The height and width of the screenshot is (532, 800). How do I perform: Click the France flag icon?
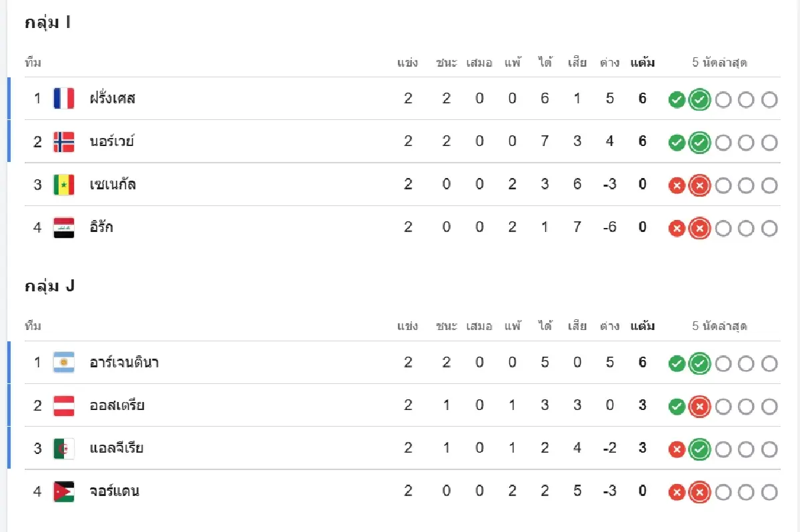(64, 99)
